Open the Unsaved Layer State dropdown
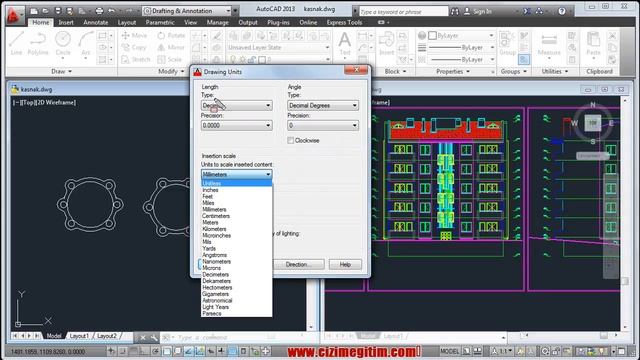The height and width of the screenshot is (360, 640). [x=278, y=47]
